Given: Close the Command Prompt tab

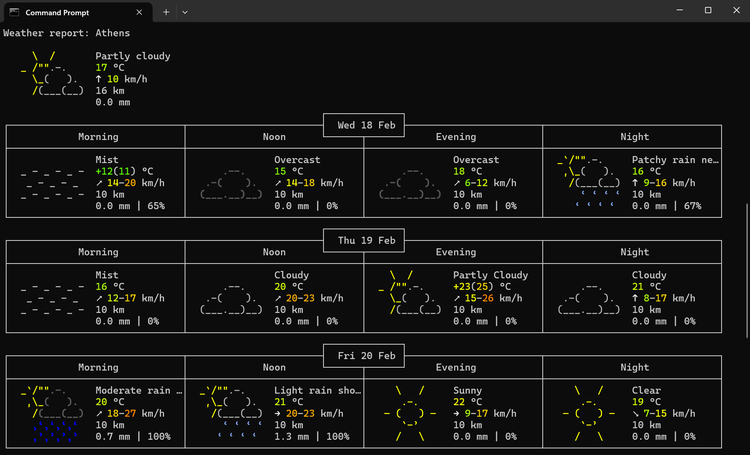Looking at the screenshot, I should tap(138, 11).
